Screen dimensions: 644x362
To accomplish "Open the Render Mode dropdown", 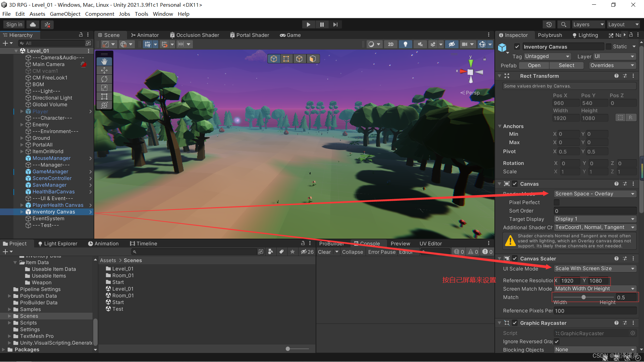I will pyautogui.click(x=595, y=194).
